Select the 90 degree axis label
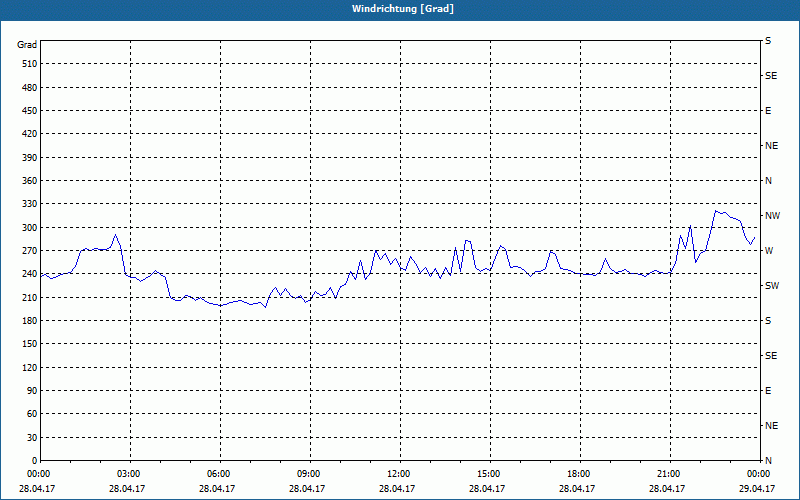This screenshot has height=500, width=800. pyautogui.click(x=32, y=391)
